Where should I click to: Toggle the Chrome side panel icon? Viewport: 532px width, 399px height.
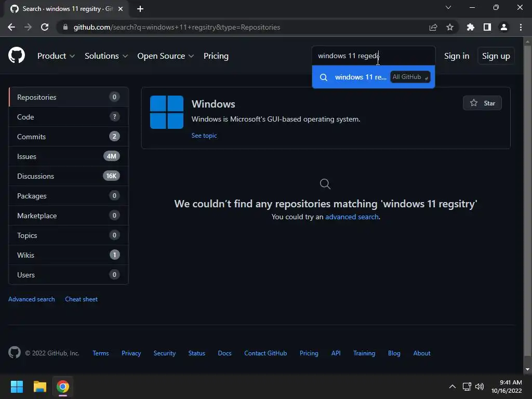tap(487, 27)
